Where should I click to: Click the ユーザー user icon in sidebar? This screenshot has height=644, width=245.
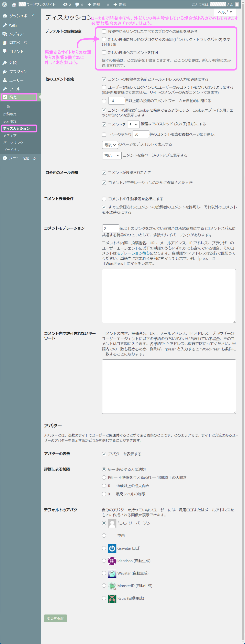pos(5,80)
